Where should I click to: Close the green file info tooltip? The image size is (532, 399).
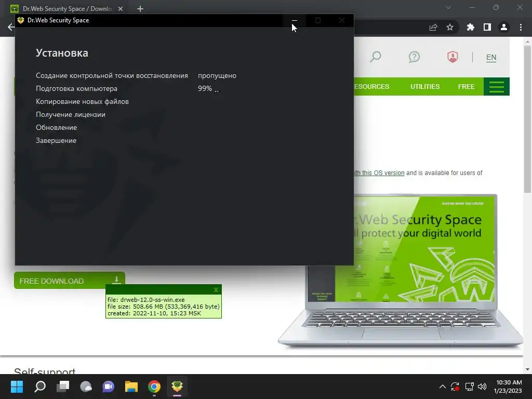coord(216,290)
